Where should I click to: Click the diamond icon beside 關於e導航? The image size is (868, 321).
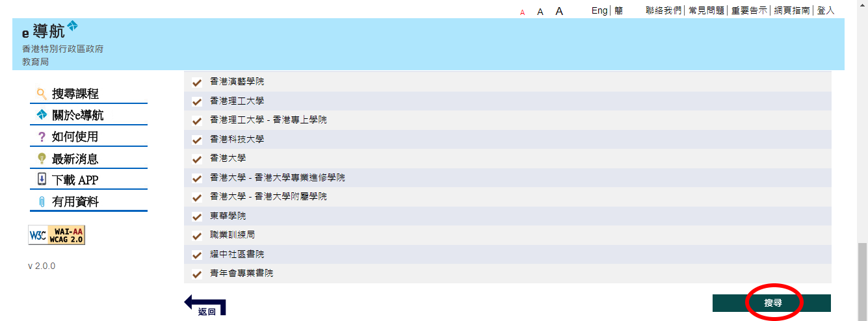[42, 116]
